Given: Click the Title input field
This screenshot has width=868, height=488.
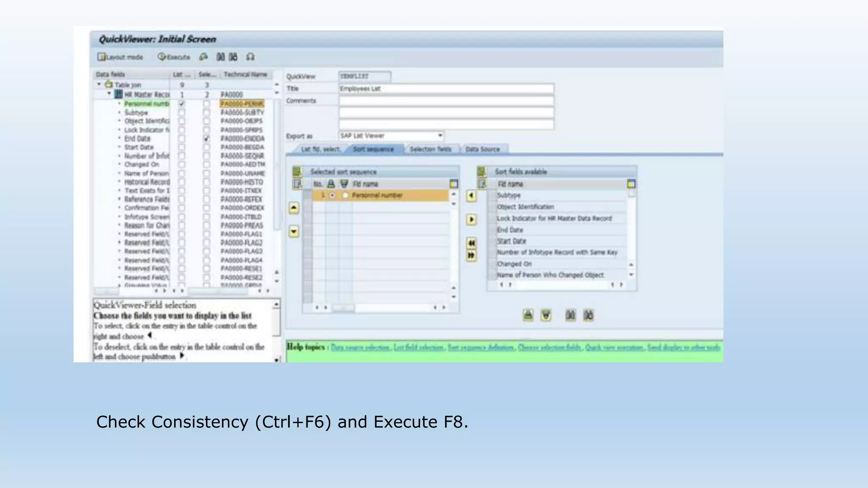Looking at the screenshot, I should pos(446,89).
